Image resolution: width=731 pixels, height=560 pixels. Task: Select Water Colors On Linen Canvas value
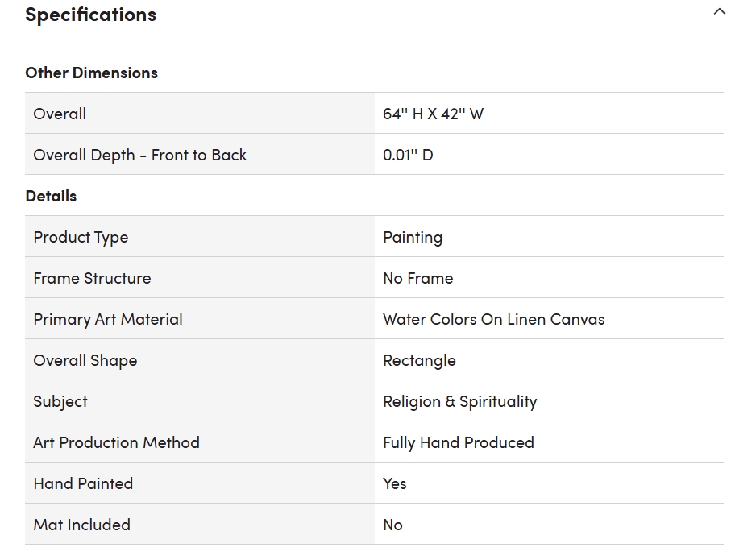[493, 319]
